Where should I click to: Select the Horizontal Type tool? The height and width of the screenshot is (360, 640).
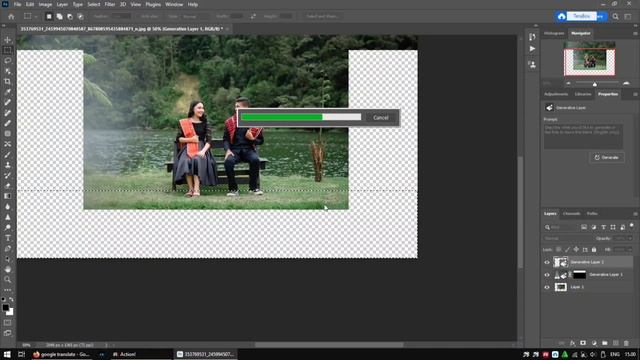(8, 238)
